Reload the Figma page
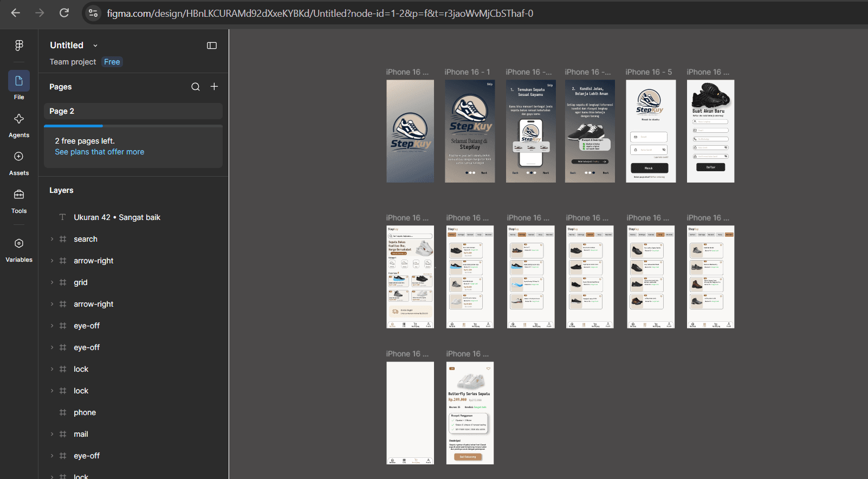Image resolution: width=868 pixels, height=479 pixels. [64, 13]
